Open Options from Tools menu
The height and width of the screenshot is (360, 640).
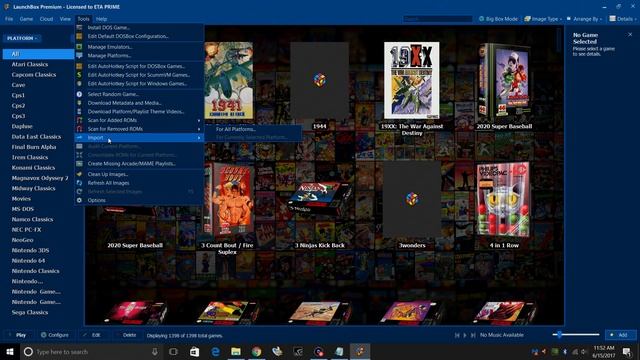coord(139,200)
